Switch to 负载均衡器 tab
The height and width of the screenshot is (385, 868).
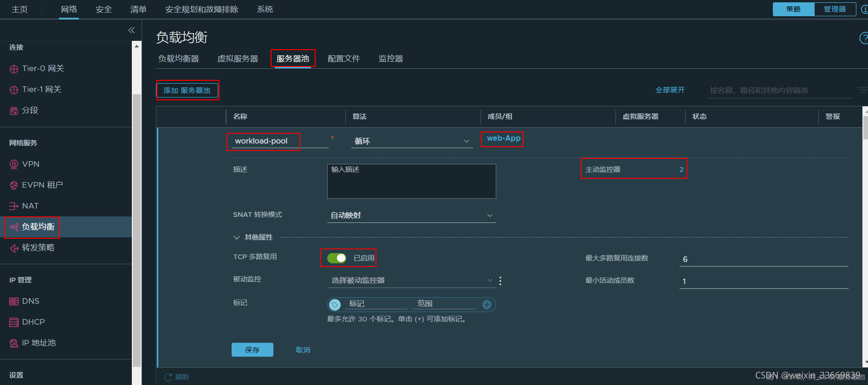179,59
